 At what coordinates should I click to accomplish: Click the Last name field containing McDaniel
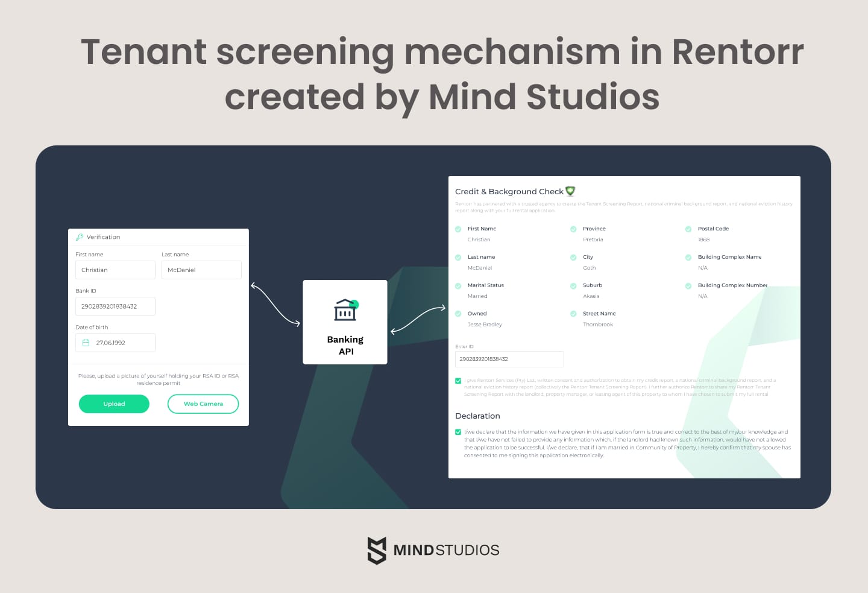click(x=201, y=270)
